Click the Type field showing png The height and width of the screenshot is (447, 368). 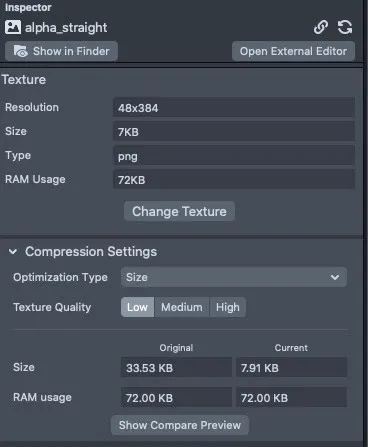click(x=234, y=156)
